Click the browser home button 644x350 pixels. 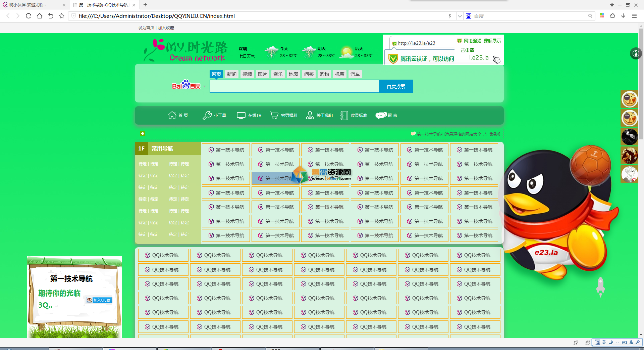(x=40, y=16)
